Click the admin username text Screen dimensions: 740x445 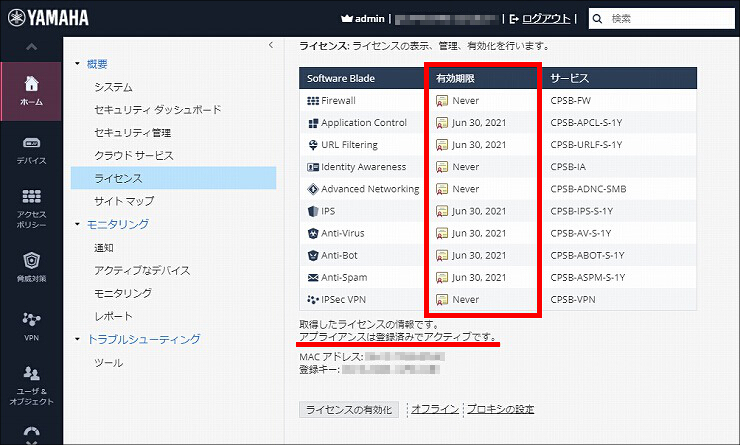point(370,18)
